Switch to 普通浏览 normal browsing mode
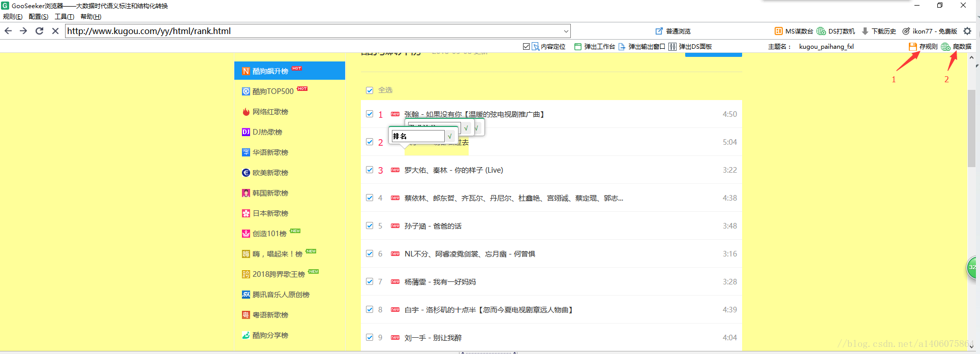This screenshot has height=354, width=980. point(673,31)
